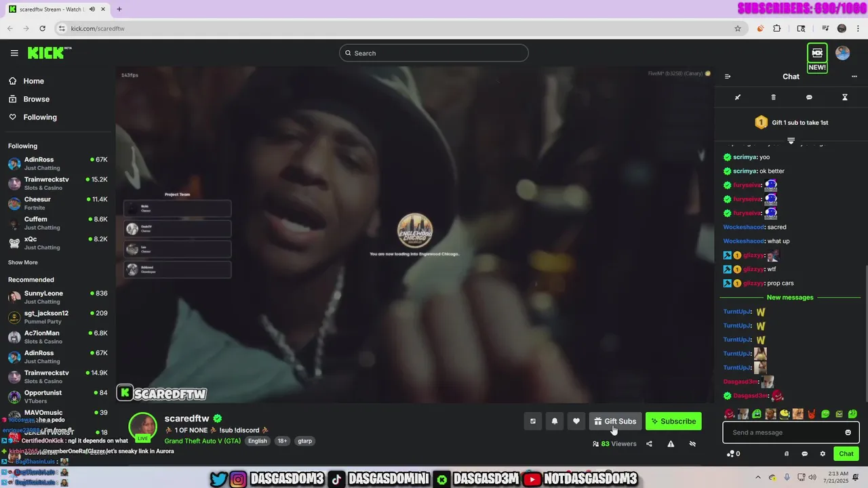This screenshot has height=488, width=868.
Task: Open a new browser tab
Action: [x=119, y=9]
